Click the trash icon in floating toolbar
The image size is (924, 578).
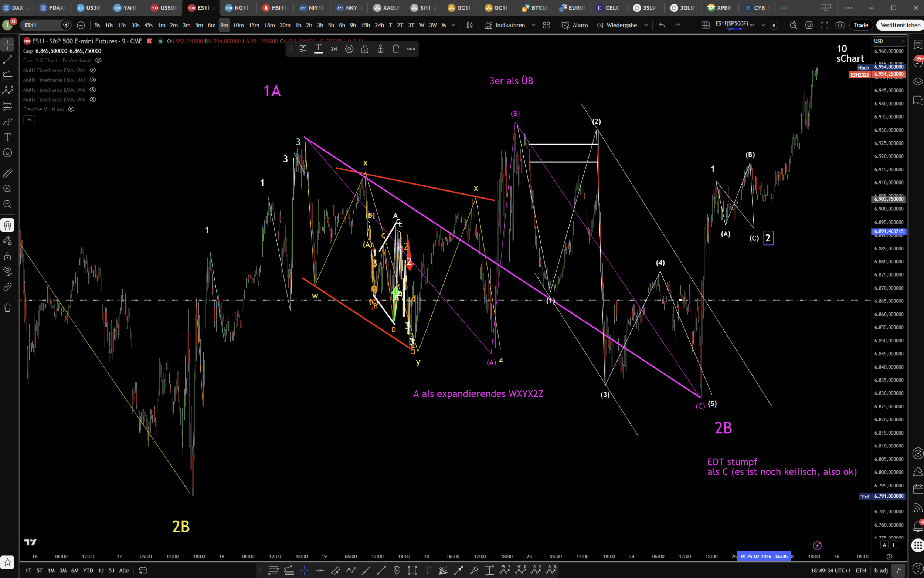[396, 49]
